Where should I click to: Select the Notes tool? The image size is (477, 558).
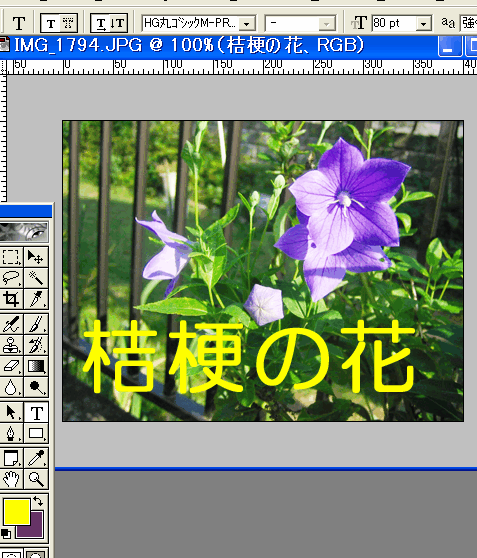pos(11,458)
